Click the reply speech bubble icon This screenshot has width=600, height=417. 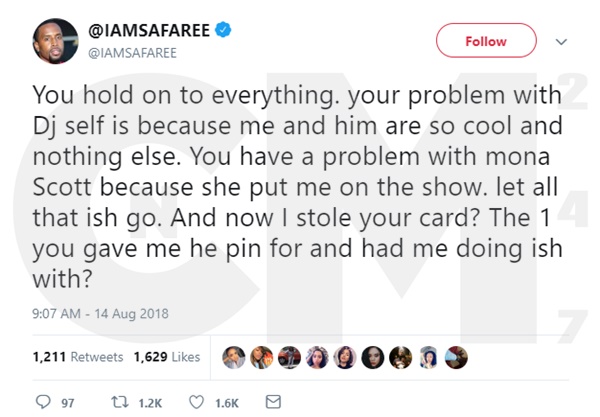[41, 402]
